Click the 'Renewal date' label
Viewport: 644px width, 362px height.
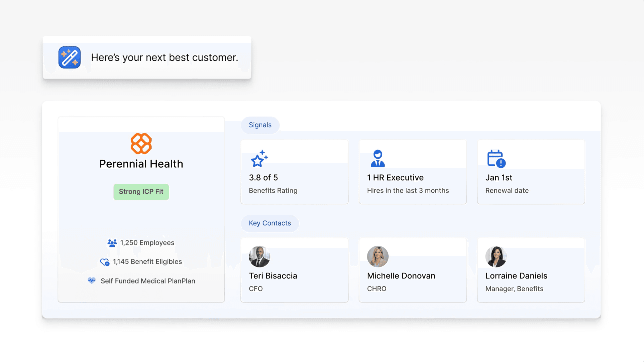507,191
